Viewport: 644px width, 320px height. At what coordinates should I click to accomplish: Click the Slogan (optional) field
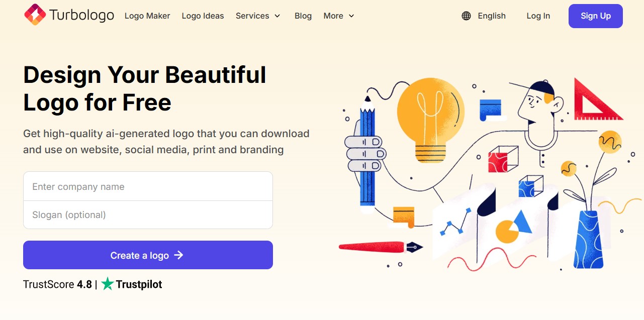click(x=148, y=215)
